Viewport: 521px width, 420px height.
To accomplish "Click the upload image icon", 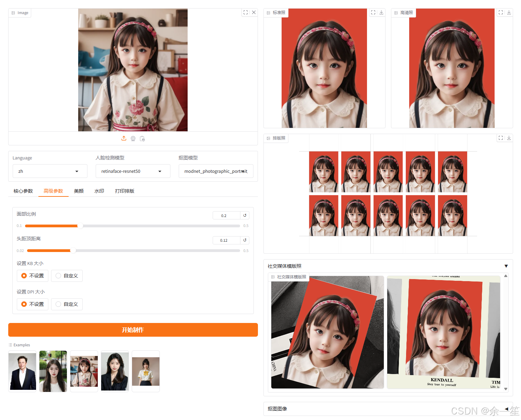I will 124,139.
